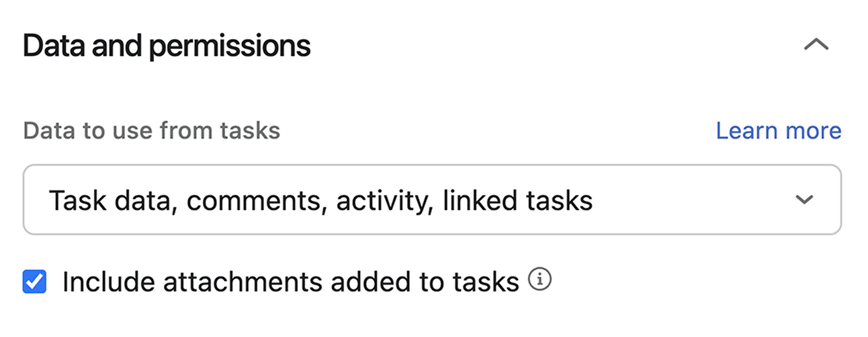The height and width of the screenshot is (337, 868).
Task: Toggle the blue attachments checkbox
Action: pyautogui.click(x=34, y=282)
